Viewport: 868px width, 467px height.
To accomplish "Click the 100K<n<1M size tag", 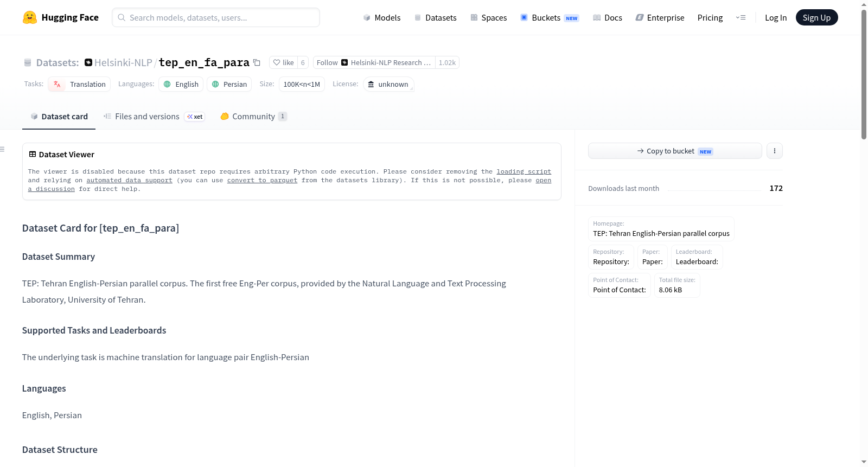I will pos(302,84).
